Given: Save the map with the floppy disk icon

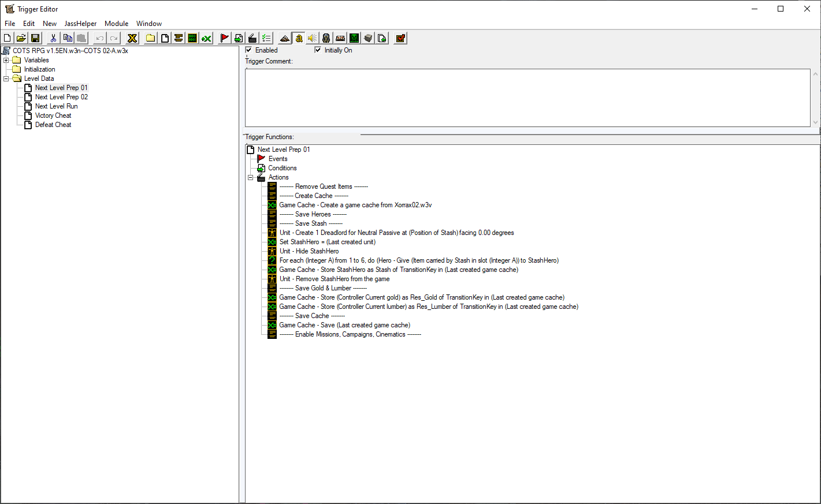Looking at the screenshot, I should tap(35, 38).
